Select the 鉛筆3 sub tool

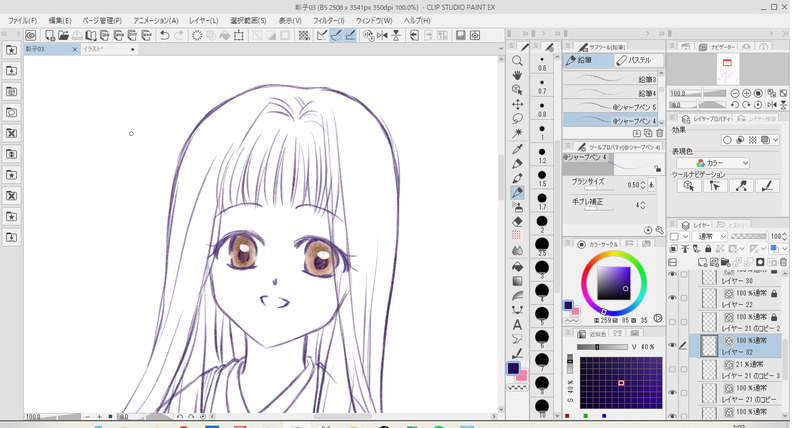point(610,79)
